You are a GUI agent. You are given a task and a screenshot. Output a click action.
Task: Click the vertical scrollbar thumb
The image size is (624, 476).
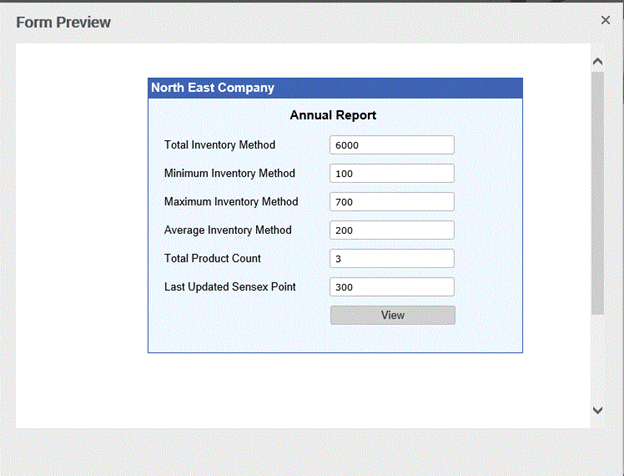(x=597, y=190)
